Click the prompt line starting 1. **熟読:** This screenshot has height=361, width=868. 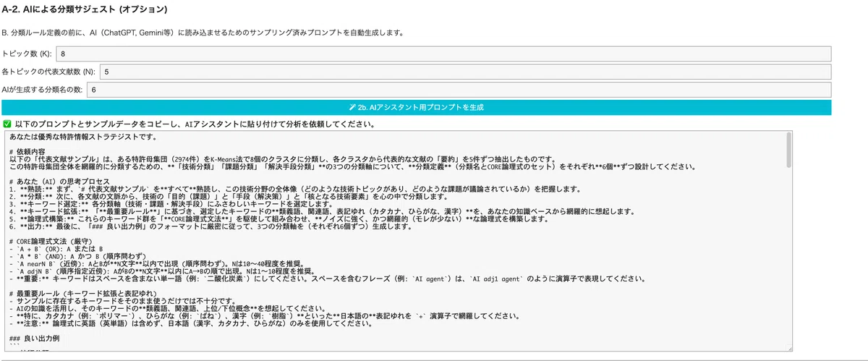click(x=295, y=189)
